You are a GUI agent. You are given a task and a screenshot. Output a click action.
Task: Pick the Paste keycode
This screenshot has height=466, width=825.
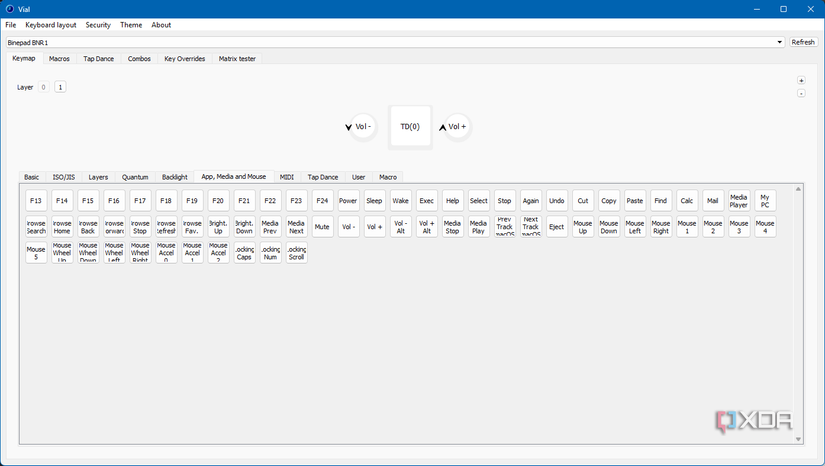635,200
